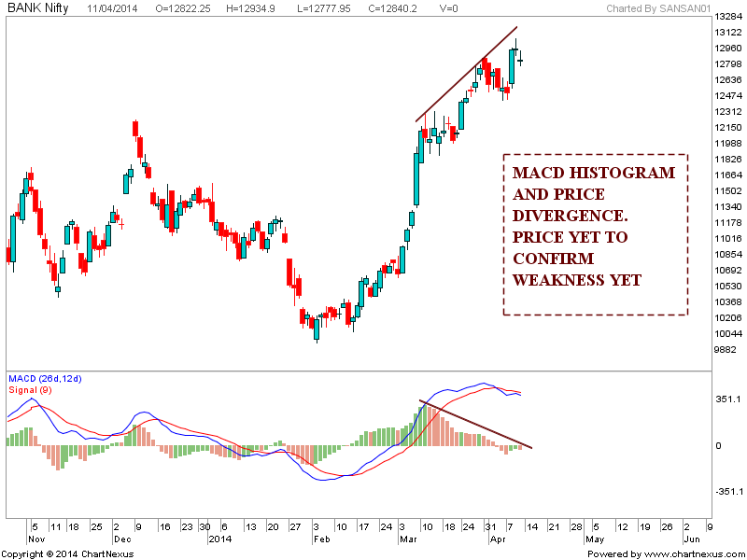747x560 pixels.
Task: Click the BANK Nifty chart title
Action: click(38, 7)
